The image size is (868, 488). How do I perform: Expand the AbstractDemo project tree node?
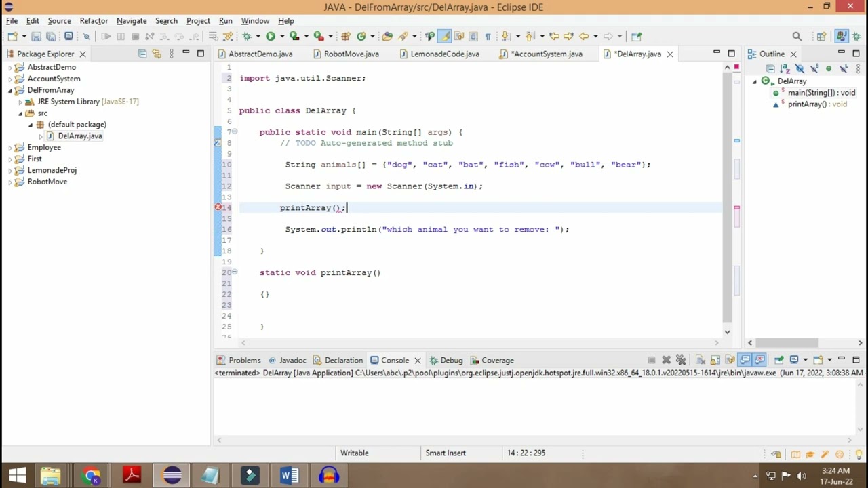[10, 68]
